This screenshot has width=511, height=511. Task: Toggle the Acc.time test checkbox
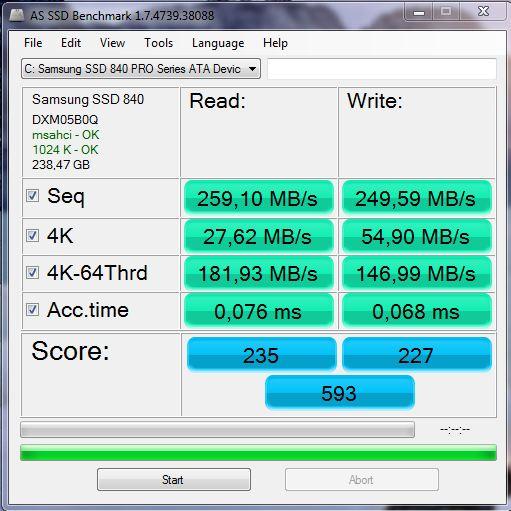(33, 310)
